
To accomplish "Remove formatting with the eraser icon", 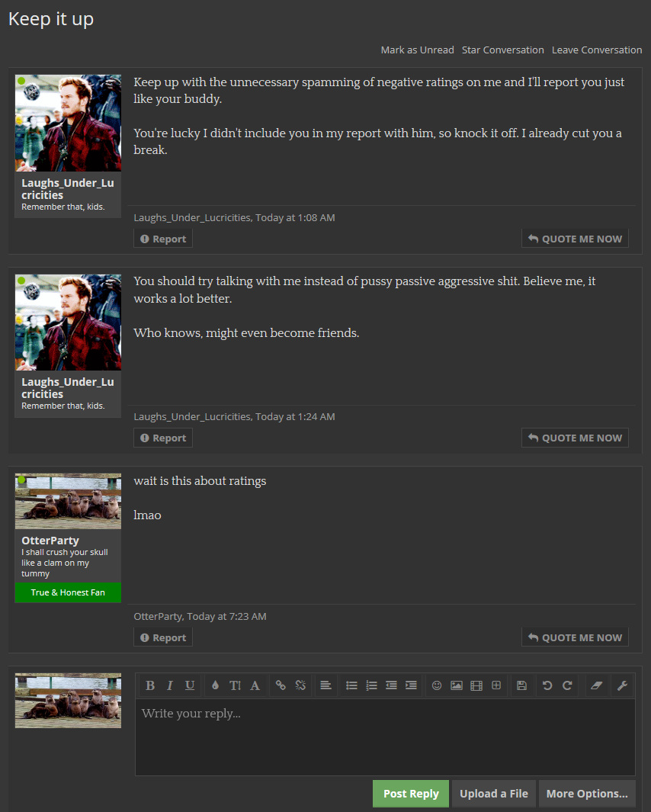I will pyautogui.click(x=597, y=685).
